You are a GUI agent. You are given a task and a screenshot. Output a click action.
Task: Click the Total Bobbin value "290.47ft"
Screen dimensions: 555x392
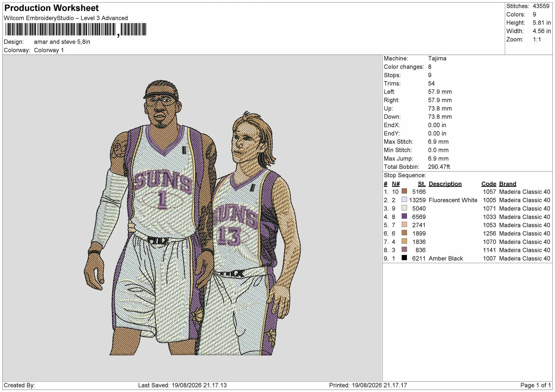point(439,167)
